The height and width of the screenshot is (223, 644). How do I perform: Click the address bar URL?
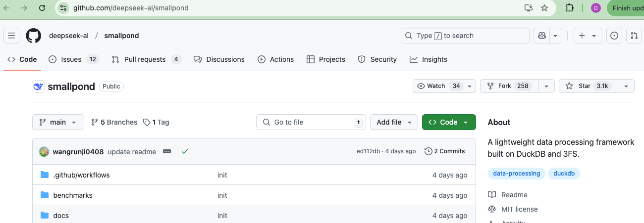coord(131,8)
